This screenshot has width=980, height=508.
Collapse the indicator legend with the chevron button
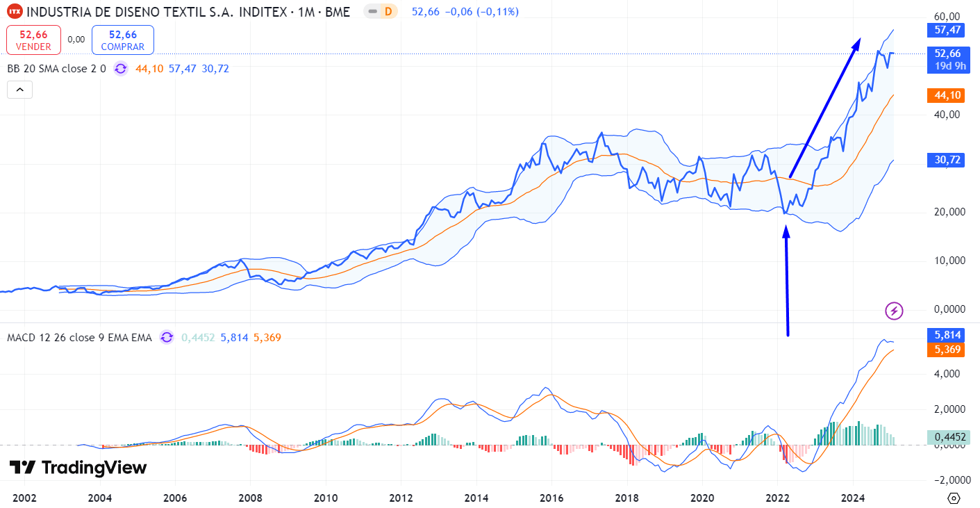[19, 90]
